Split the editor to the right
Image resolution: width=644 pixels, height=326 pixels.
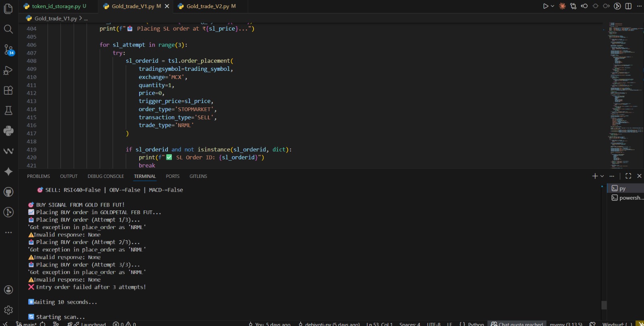point(628,6)
